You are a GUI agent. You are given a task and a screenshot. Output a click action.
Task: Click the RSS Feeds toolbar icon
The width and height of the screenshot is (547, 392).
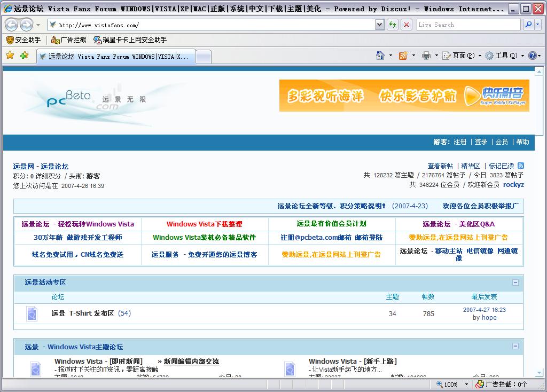[403, 56]
